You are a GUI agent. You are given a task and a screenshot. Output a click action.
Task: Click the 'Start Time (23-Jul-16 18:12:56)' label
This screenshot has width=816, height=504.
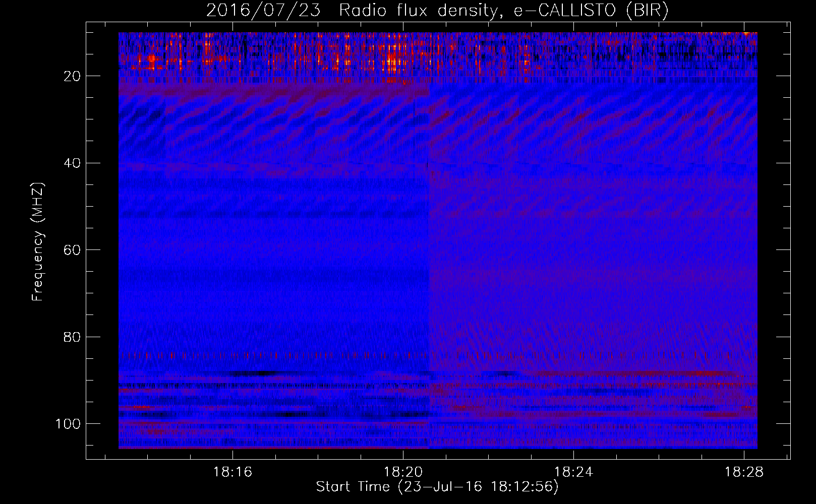pyautogui.click(x=437, y=487)
